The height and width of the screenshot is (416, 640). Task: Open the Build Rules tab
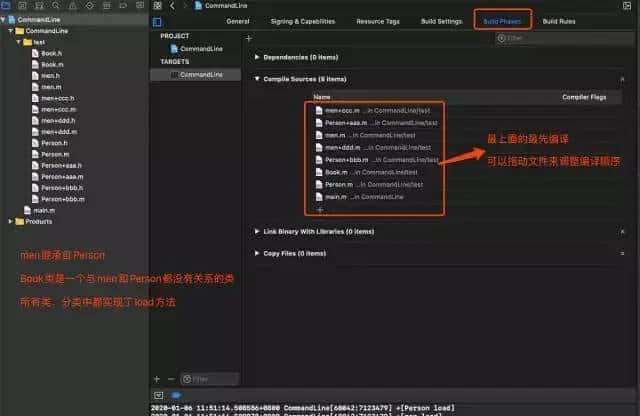pos(559,21)
